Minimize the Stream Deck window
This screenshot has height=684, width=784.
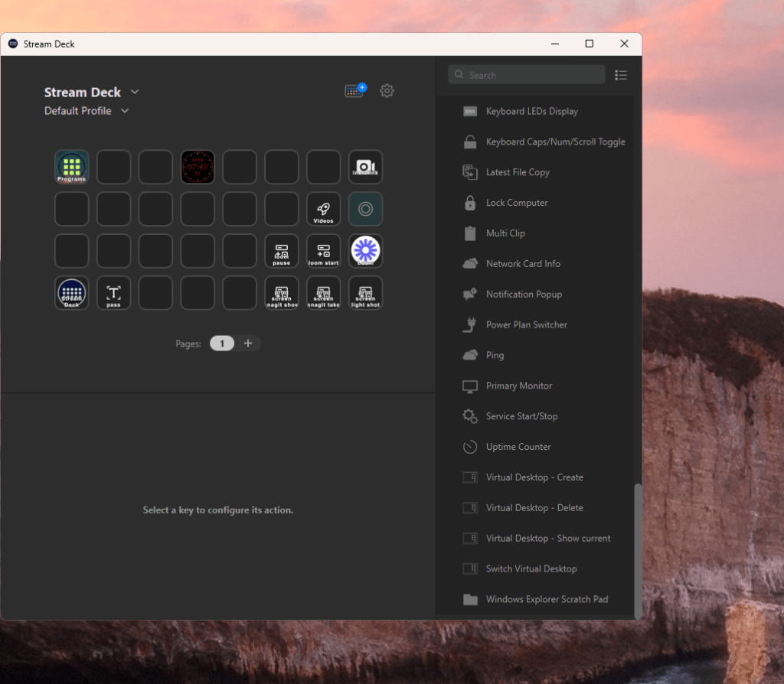tap(555, 44)
